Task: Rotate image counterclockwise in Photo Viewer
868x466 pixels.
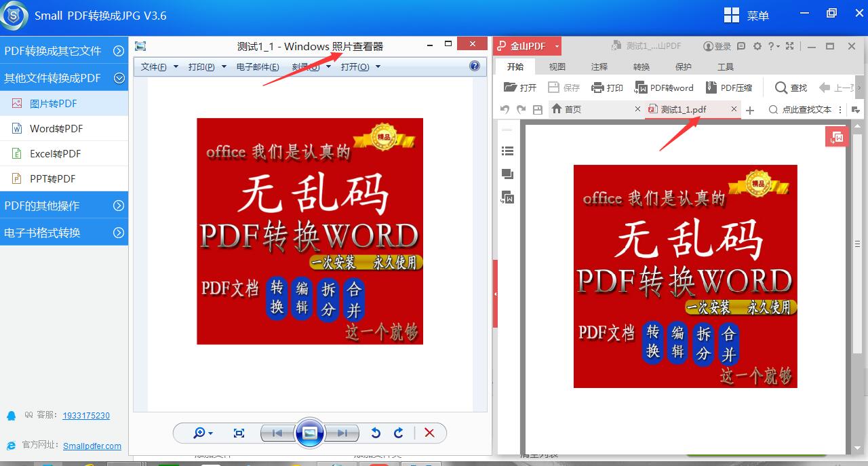Action: 376,433
